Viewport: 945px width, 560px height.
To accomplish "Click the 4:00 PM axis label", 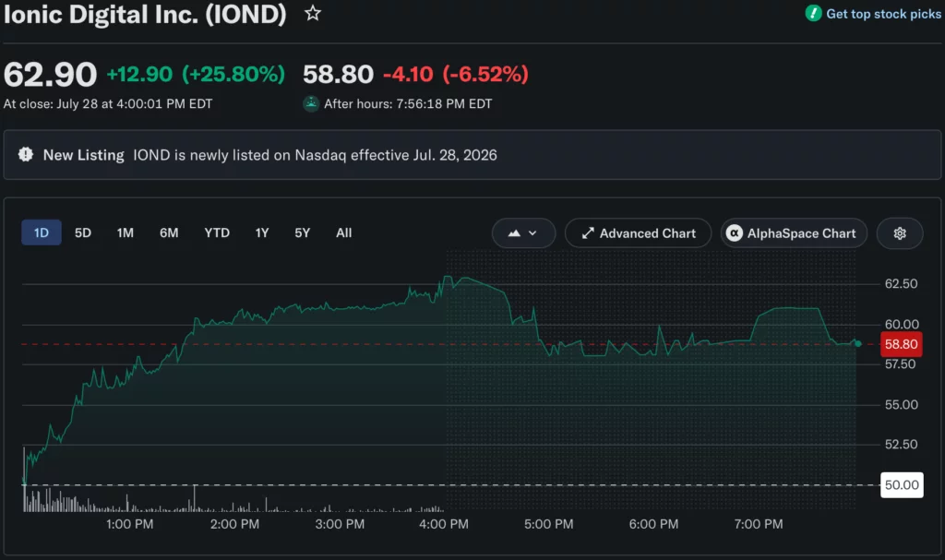I will [x=444, y=524].
